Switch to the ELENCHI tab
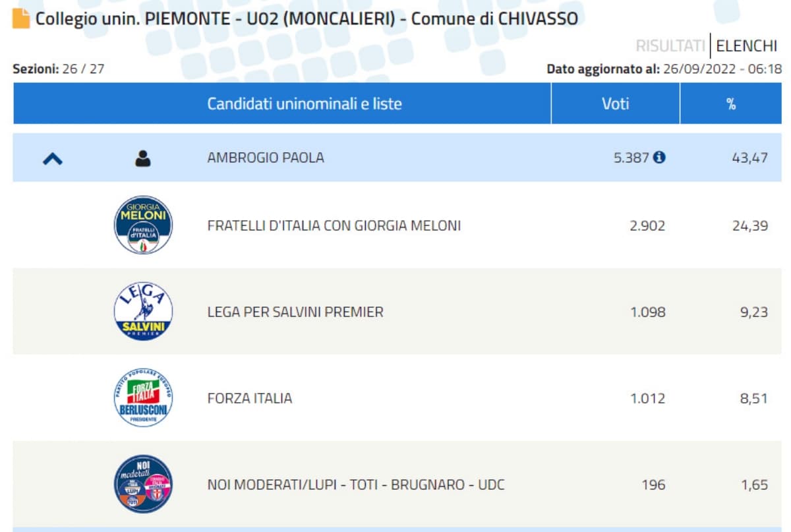The width and height of the screenshot is (791, 532). click(746, 46)
